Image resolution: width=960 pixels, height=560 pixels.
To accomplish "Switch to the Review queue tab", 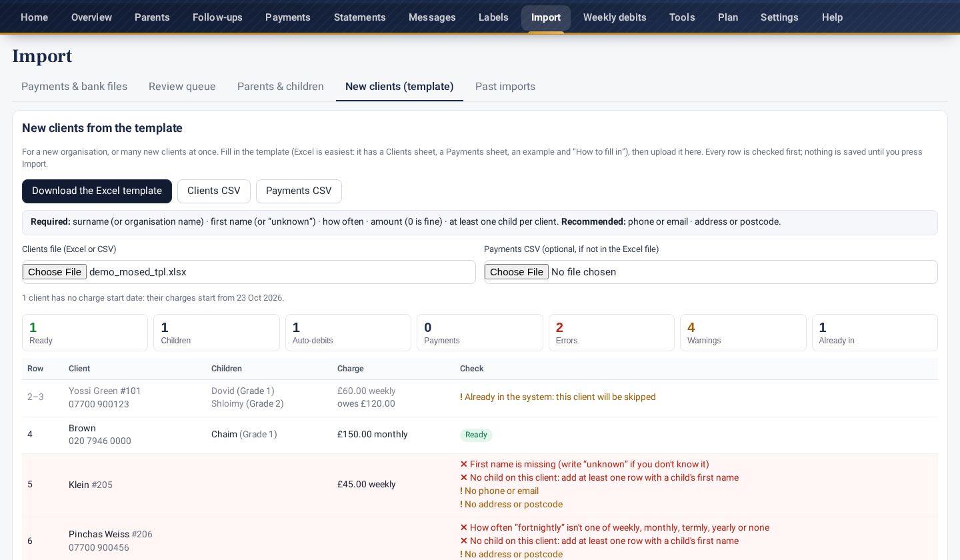I will [x=182, y=87].
